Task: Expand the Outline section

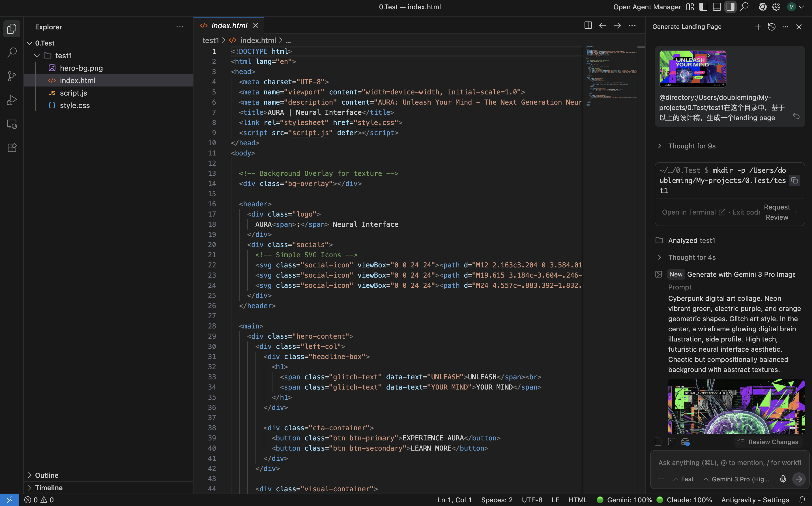Action: (47, 475)
